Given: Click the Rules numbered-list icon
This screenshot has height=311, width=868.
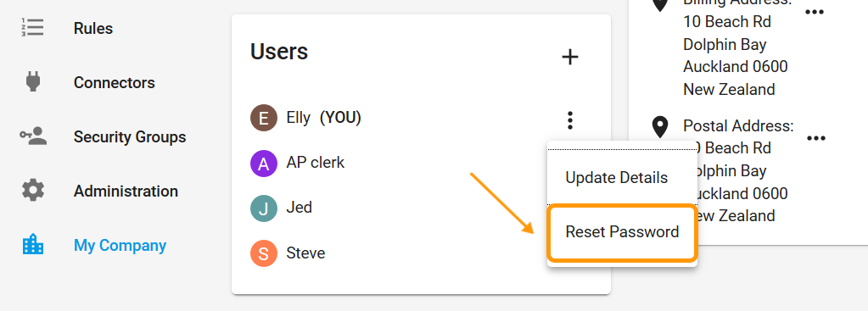Looking at the screenshot, I should pos(32,27).
